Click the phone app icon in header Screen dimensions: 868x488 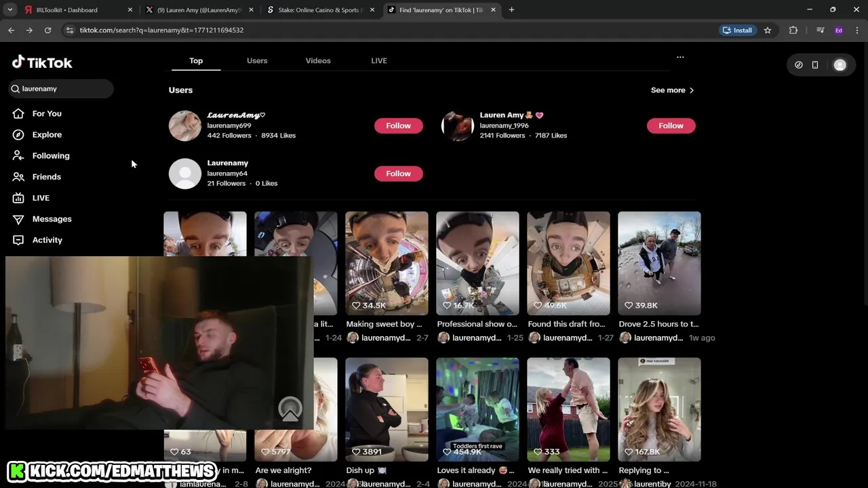pos(815,65)
